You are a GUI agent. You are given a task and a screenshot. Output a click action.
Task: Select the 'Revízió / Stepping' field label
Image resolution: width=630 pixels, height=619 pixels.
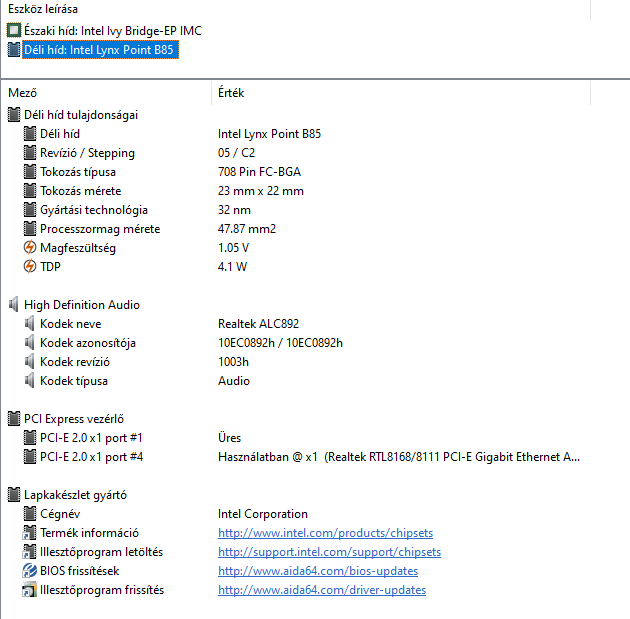[x=88, y=153]
